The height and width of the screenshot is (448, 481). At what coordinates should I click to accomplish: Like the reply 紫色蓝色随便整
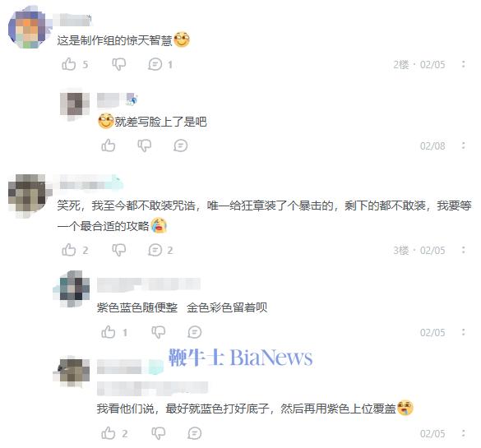[109, 332]
